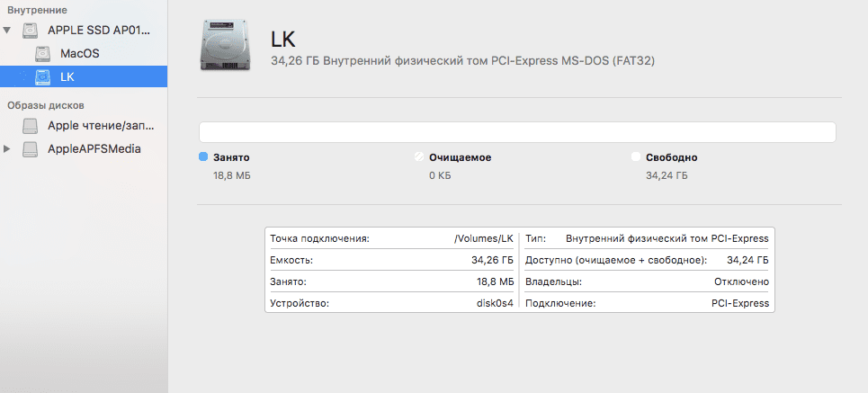The image size is (868, 393).
Task: Click the Занято legend label
Action: pyautogui.click(x=231, y=157)
